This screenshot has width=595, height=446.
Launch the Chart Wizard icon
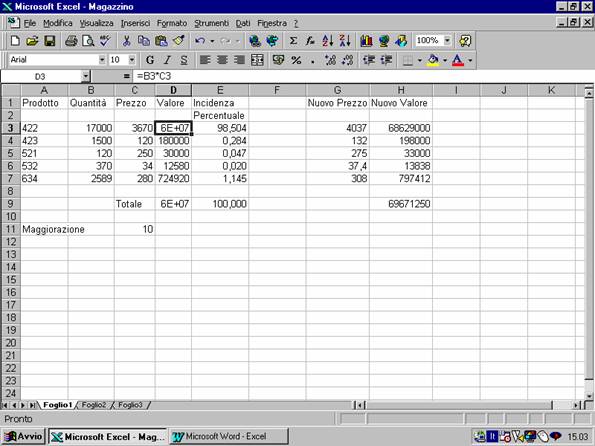coord(366,41)
